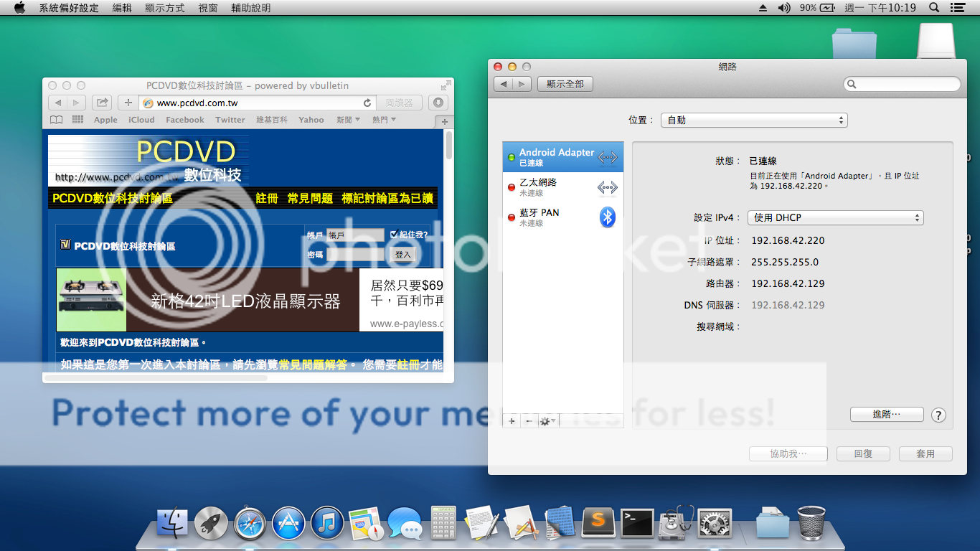This screenshot has width=980, height=551.
Task: Open the 位置 location dropdown
Action: pyautogui.click(x=754, y=120)
